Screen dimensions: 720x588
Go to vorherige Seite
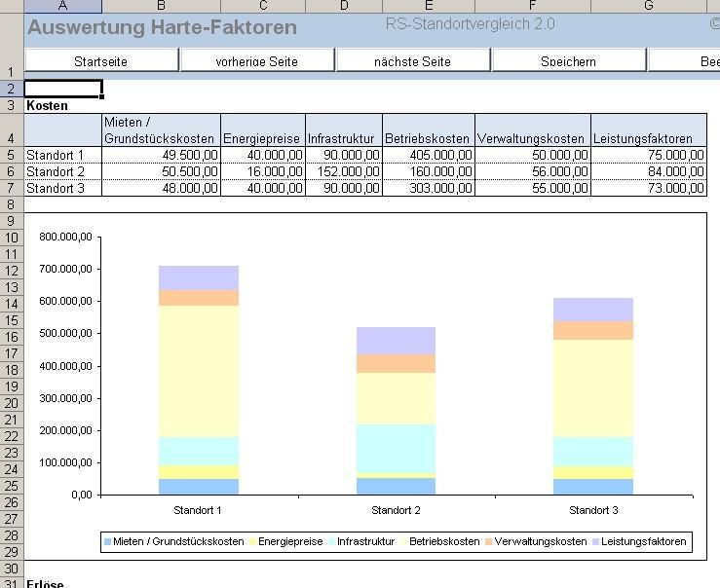coord(257,61)
